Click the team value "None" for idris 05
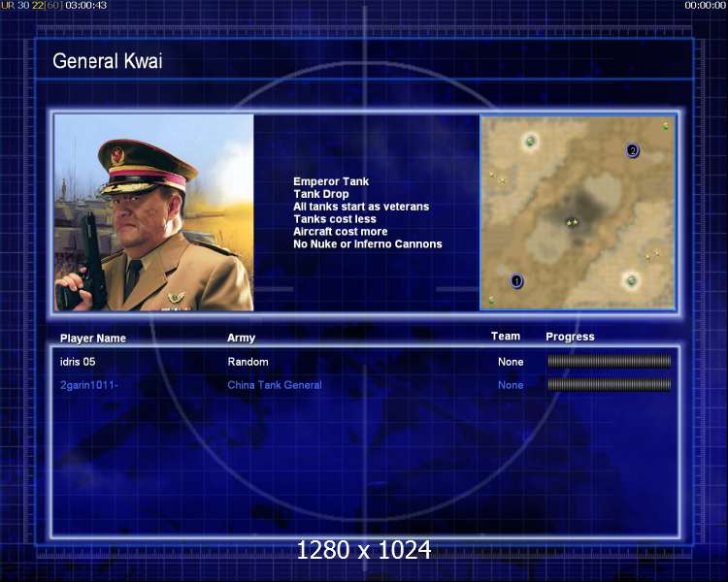The image size is (728, 582). pyautogui.click(x=511, y=362)
